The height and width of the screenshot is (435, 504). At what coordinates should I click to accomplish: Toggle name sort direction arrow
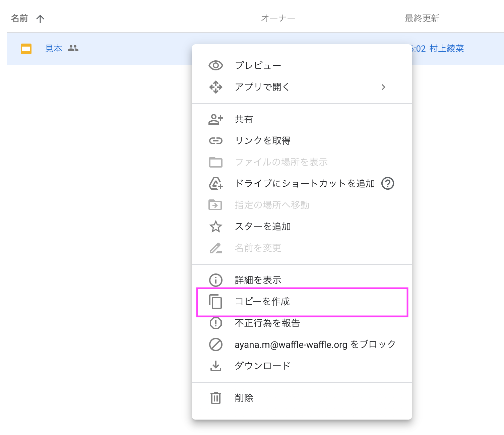pos(40,19)
